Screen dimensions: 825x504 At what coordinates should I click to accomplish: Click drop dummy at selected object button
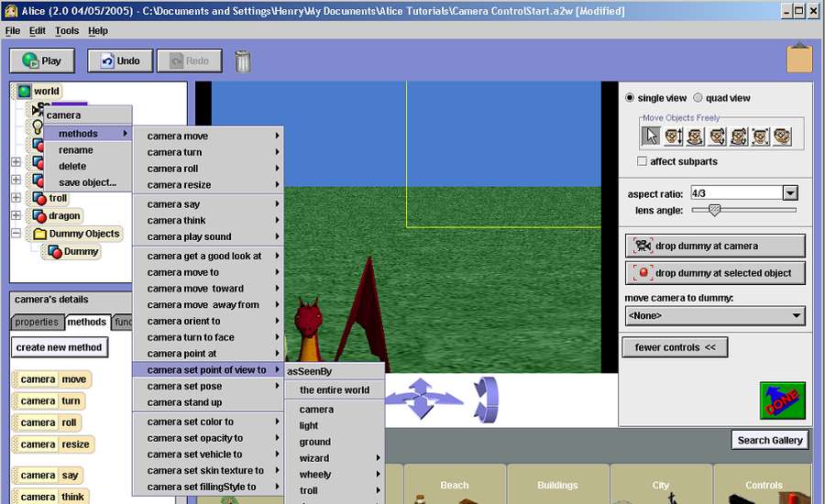pos(714,273)
